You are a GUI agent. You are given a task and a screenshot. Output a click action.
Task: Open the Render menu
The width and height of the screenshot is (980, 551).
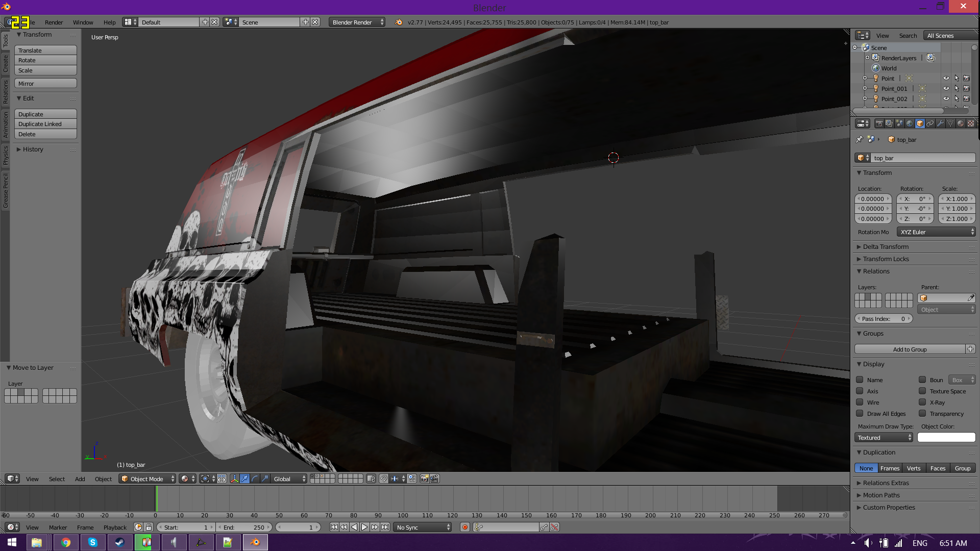point(54,22)
